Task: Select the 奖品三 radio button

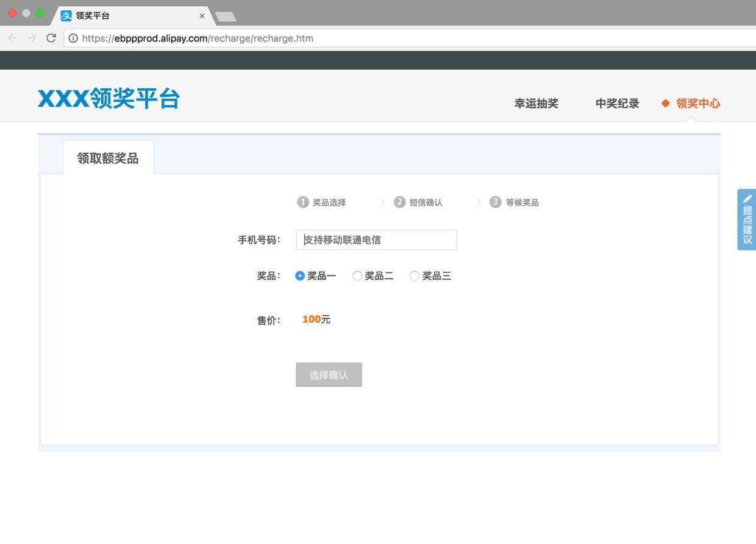Action: point(415,276)
